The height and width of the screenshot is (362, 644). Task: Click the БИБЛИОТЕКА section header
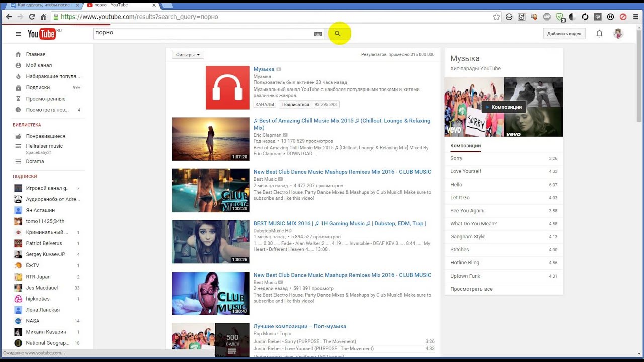pyautogui.click(x=27, y=125)
